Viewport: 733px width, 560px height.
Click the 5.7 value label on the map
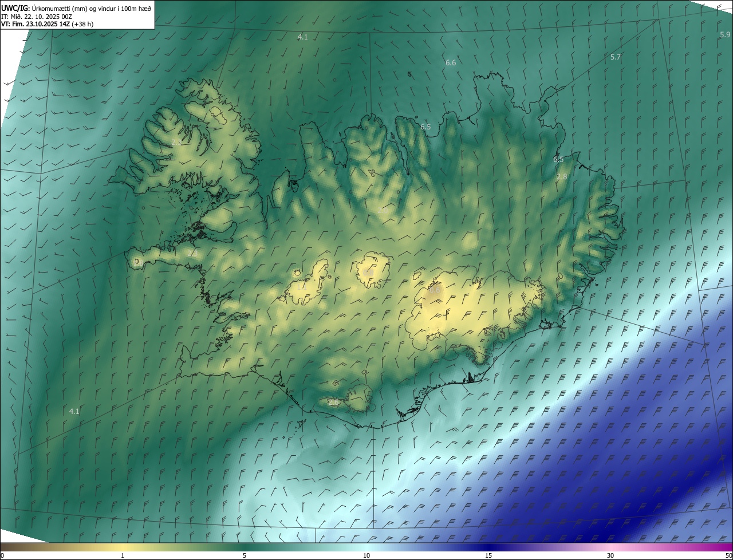point(616,57)
